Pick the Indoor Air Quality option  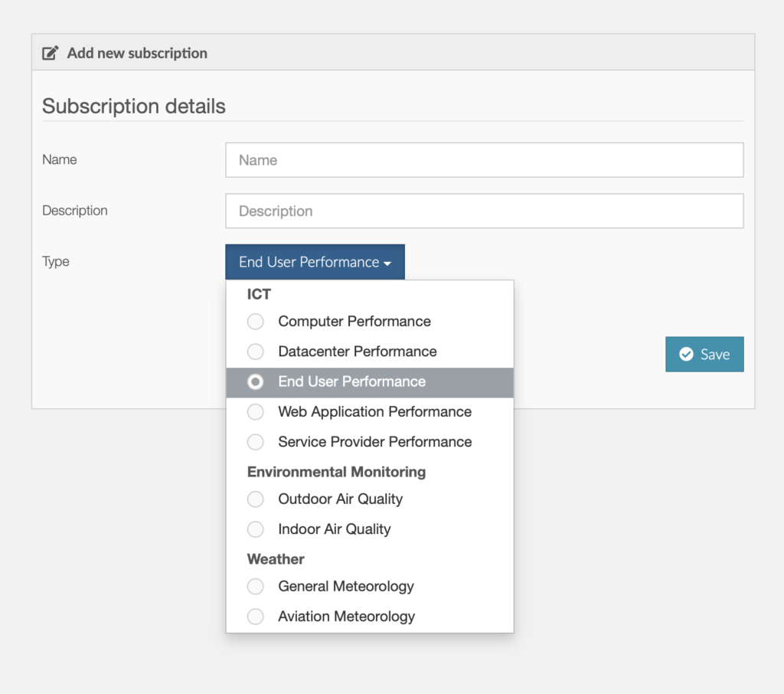[x=370, y=529]
